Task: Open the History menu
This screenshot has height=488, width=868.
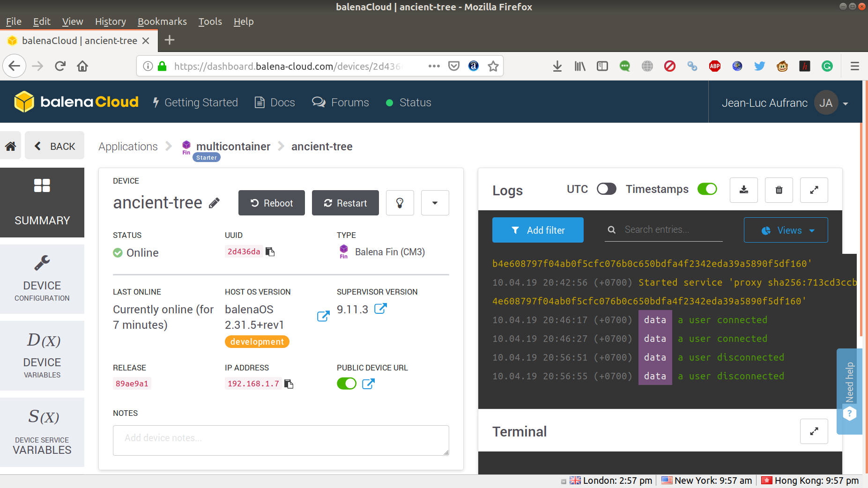Action: pyautogui.click(x=111, y=22)
